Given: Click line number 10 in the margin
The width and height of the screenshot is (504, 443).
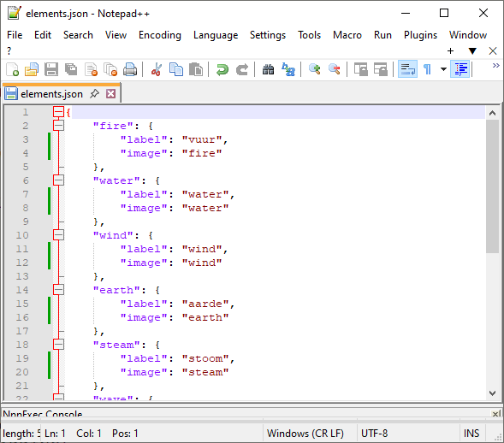Looking at the screenshot, I should click(x=22, y=235).
